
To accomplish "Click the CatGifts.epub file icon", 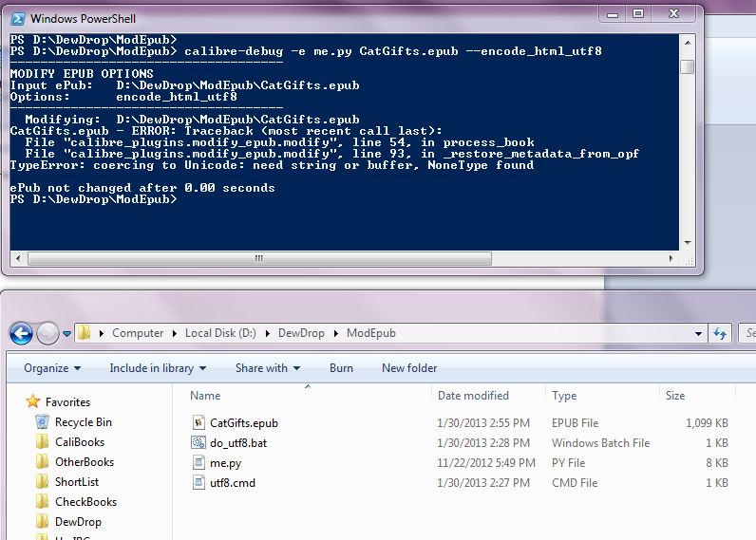I will (198, 422).
